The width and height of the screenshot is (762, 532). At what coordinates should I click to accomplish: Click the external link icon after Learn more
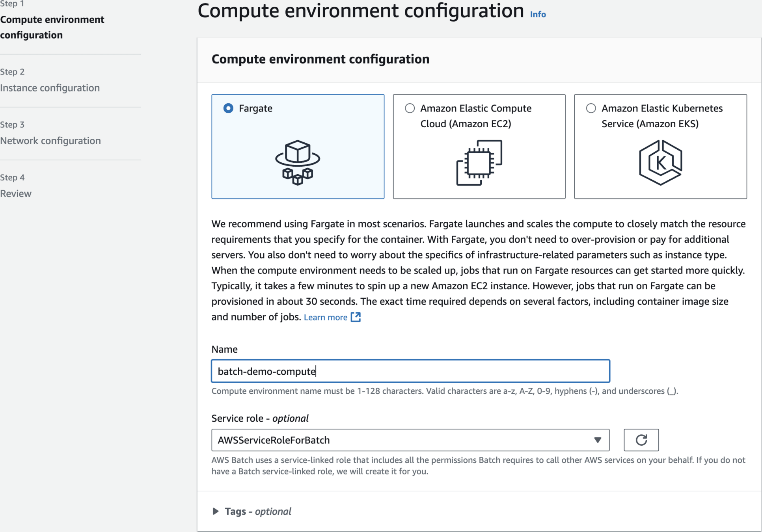tap(356, 317)
